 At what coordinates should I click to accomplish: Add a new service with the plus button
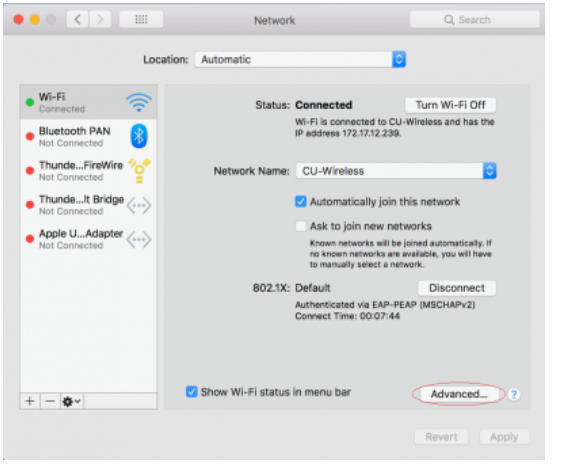tap(30, 401)
